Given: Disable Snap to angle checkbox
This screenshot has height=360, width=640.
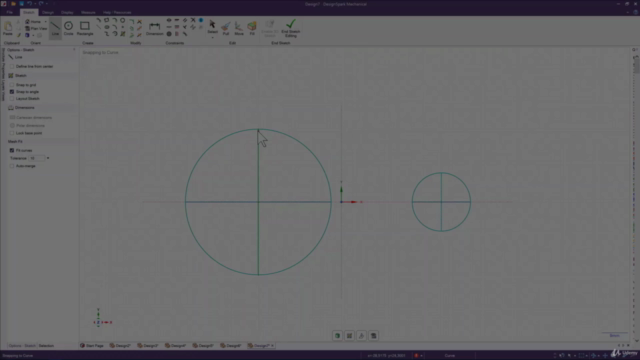Looking at the screenshot, I should coord(12,92).
